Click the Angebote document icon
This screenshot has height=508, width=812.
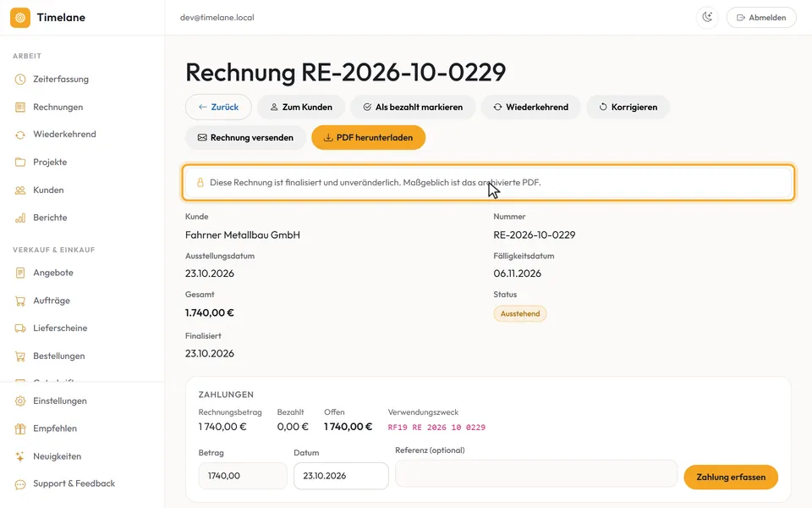(x=20, y=273)
